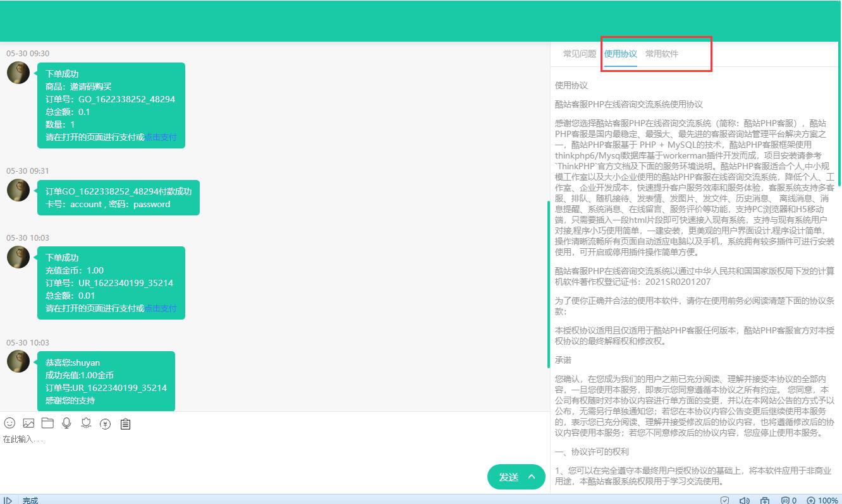Click 点击支付 link in recharge order message
Viewport: 842px width, 504px height.
point(161,309)
